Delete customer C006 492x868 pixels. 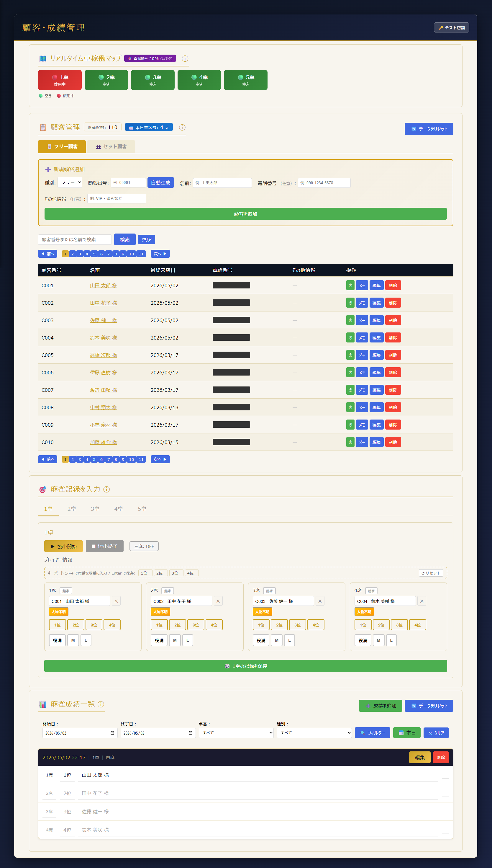tap(393, 373)
